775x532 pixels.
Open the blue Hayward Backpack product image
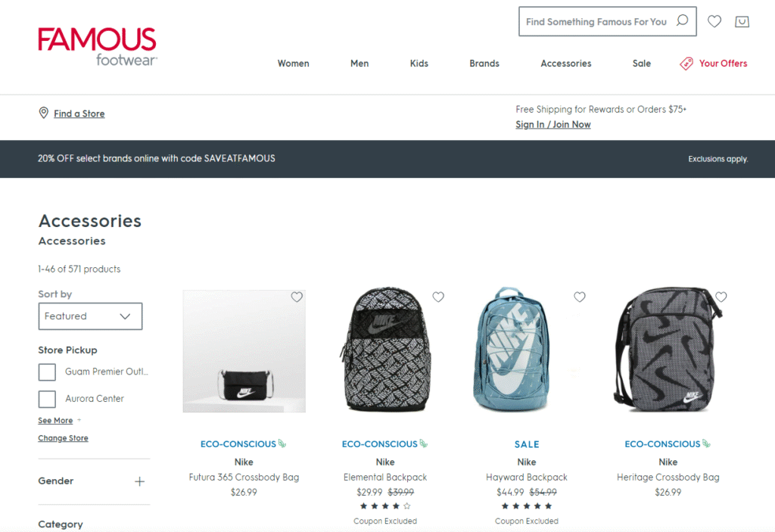click(x=512, y=349)
